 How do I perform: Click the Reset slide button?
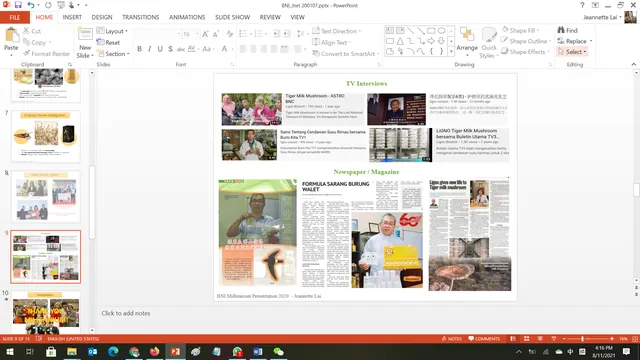click(x=109, y=42)
